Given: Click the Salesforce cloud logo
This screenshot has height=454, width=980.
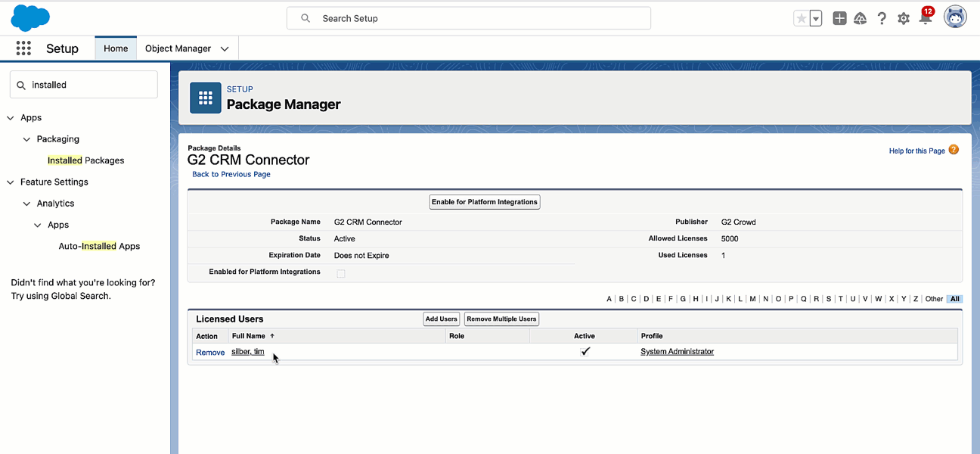Looking at the screenshot, I should 30,17.
